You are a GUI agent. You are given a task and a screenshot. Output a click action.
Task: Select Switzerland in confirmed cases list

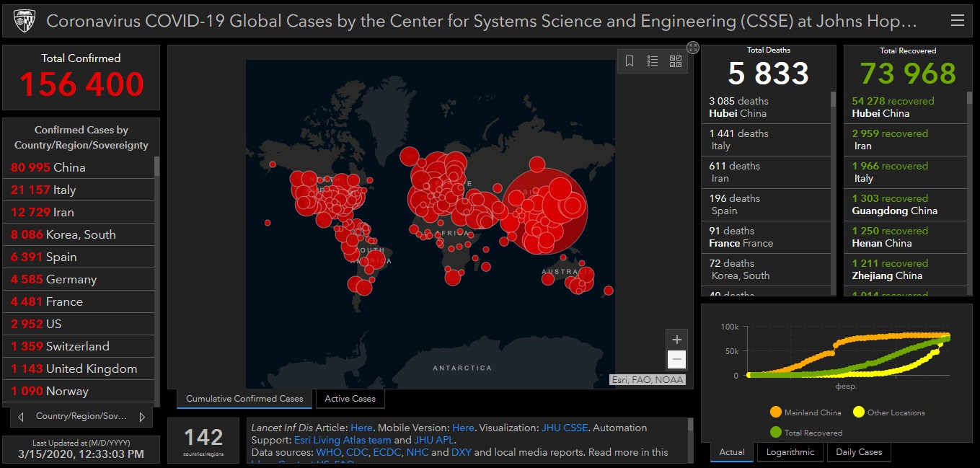click(79, 346)
